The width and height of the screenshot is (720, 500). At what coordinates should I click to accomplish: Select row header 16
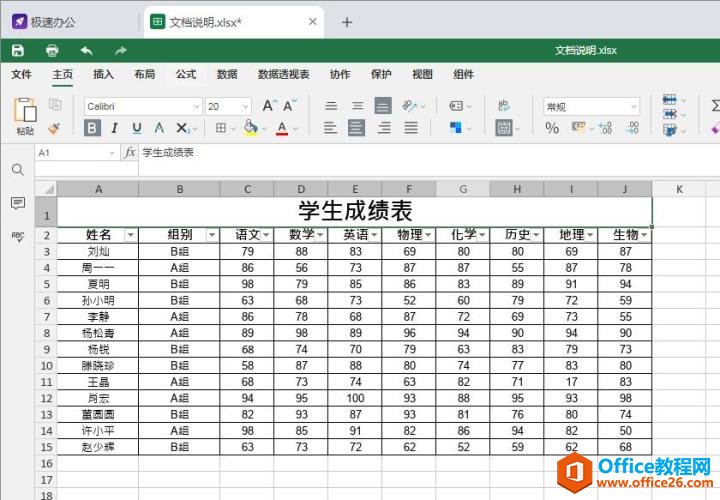pyautogui.click(x=46, y=464)
